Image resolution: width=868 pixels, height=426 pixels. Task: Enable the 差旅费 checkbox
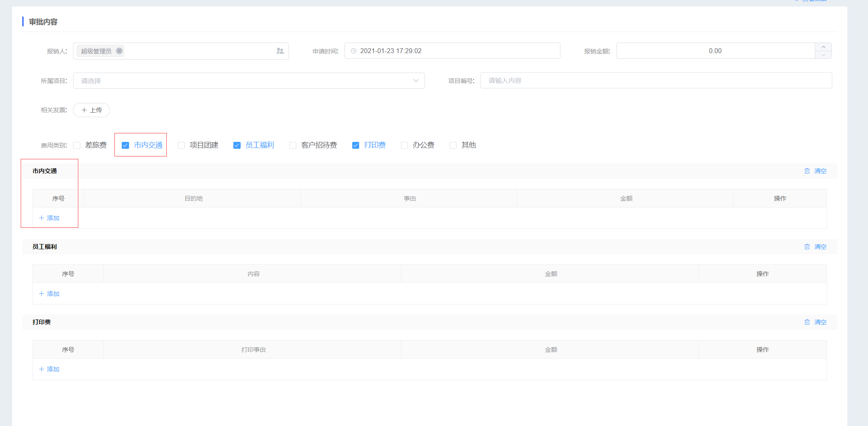[77, 146]
